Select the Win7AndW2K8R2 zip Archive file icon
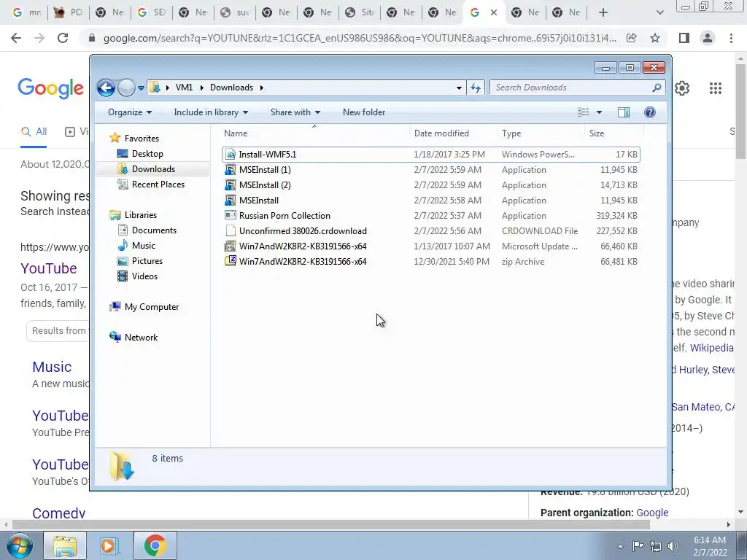Image resolution: width=747 pixels, height=560 pixels. [x=231, y=262]
